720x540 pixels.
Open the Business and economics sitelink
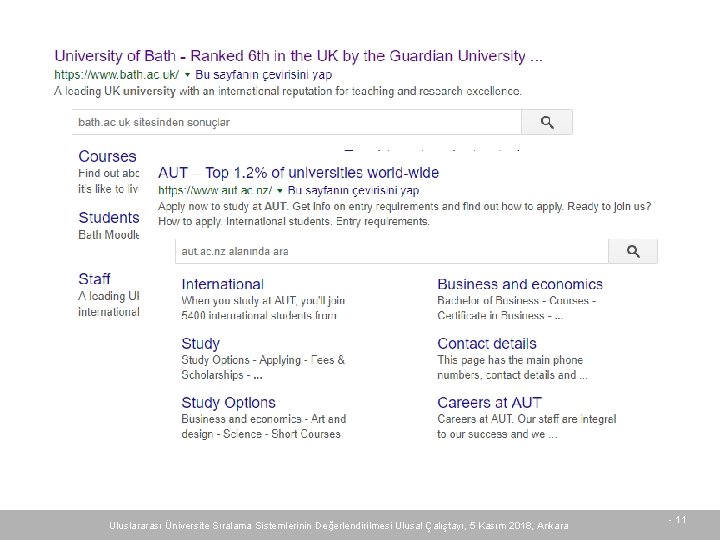coord(520,284)
